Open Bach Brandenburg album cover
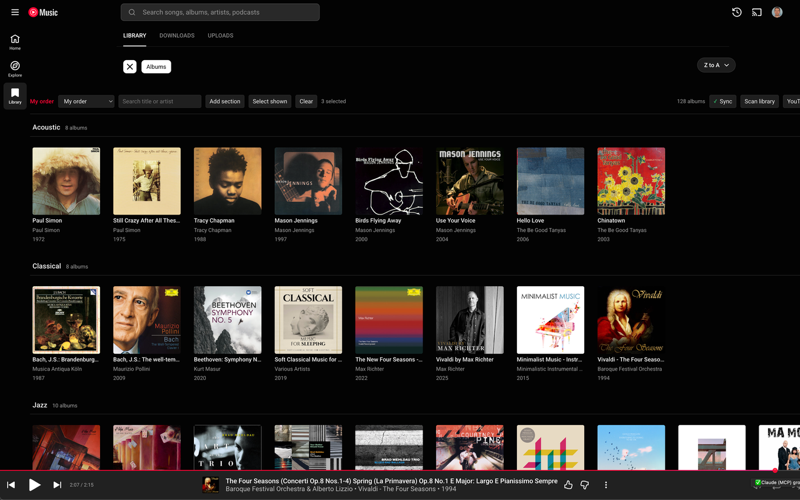The image size is (800, 500). [x=66, y=320]
